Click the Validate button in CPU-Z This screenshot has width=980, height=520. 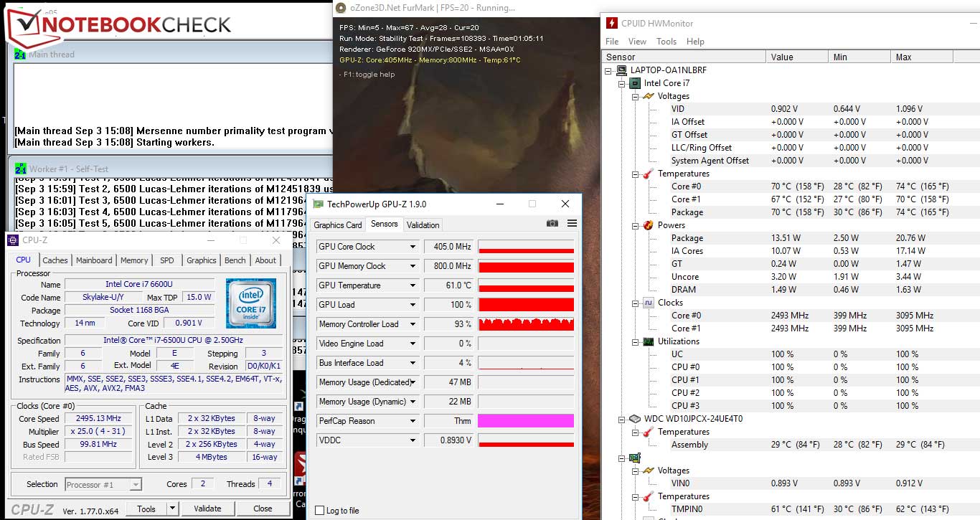[207, 509]
